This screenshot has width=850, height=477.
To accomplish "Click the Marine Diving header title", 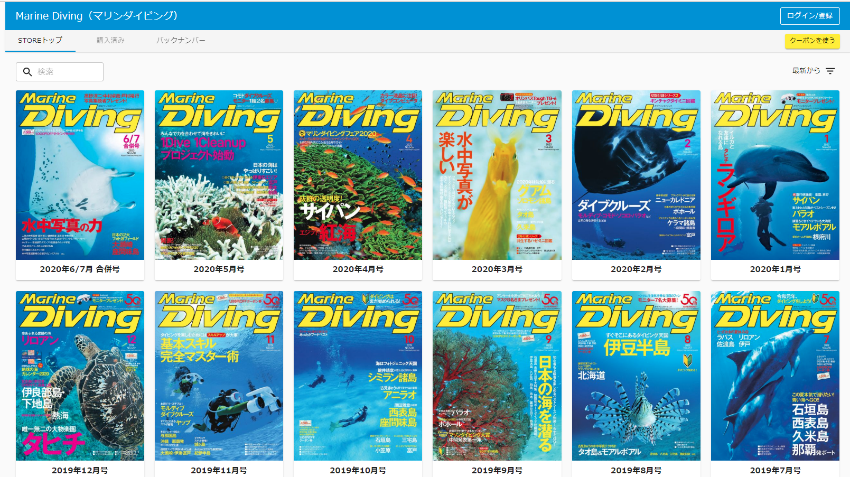I will click(x=98, y=15).
